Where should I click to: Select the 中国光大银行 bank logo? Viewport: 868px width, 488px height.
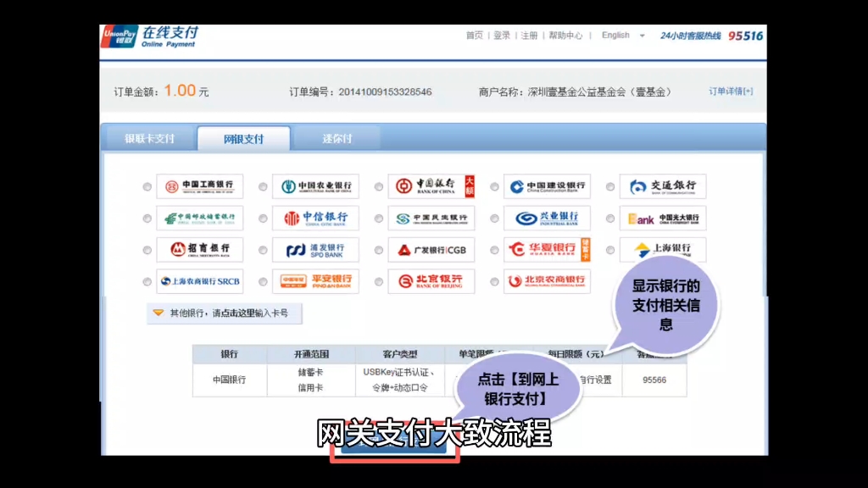click(663, 218)
